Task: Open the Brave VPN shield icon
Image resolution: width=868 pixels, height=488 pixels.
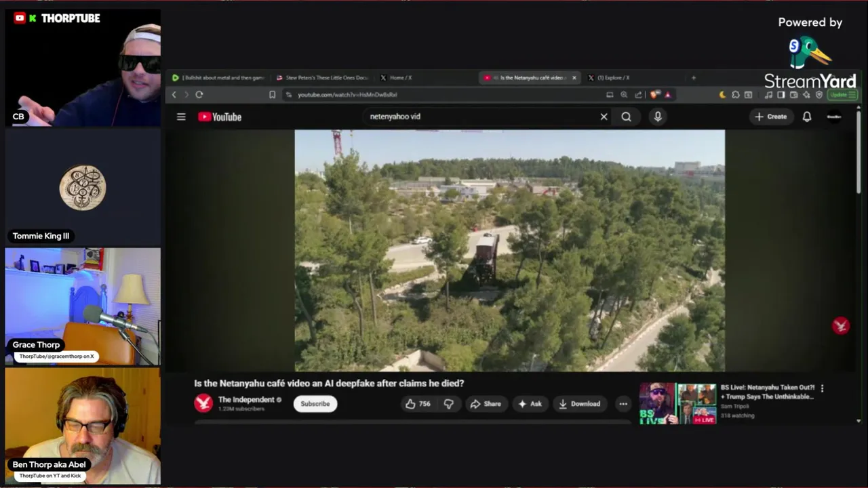Action: click(x=819, y=95)
